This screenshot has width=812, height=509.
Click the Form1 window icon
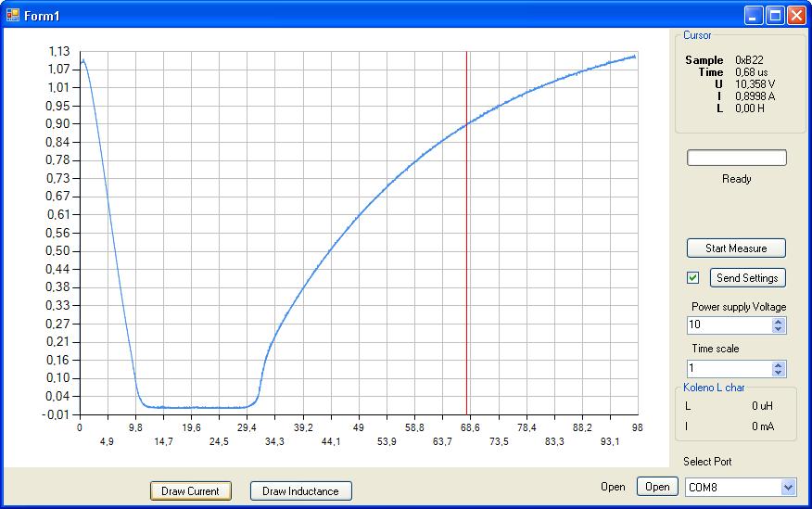point(13,15)
